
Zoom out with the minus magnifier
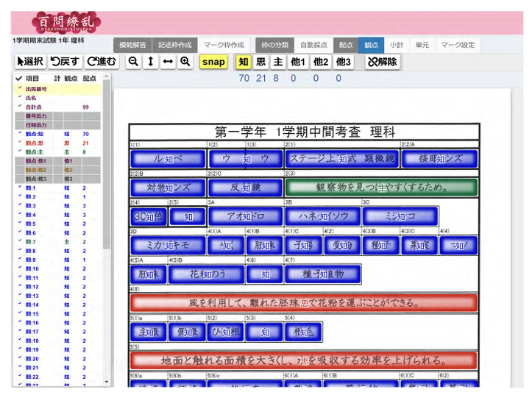[x=133, y=62]
